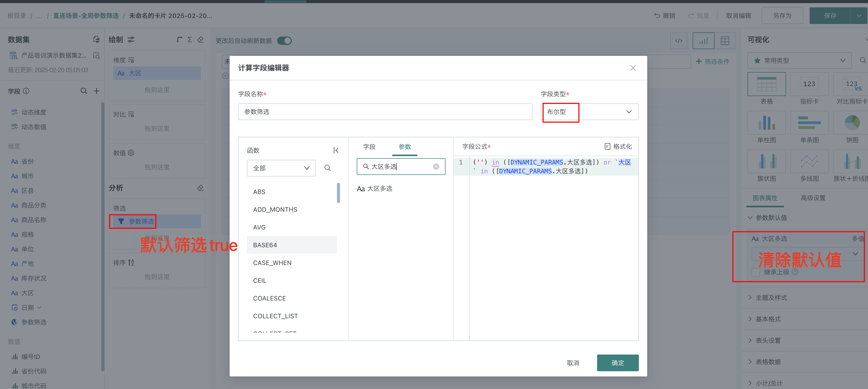Expand the 表头设置 section

click(750, 340)
